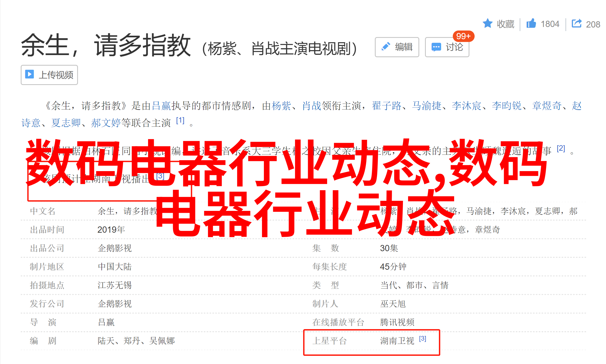Click the play icon for video upload
This screenshot has width=606, height=364.
pos(29,74)
